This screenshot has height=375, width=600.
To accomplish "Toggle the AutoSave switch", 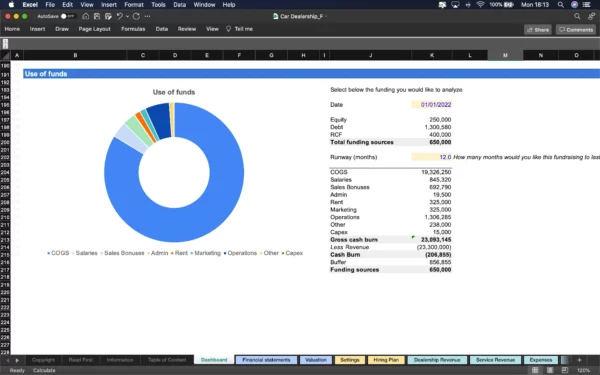I will pyautogui.click(x=68, y=16).
